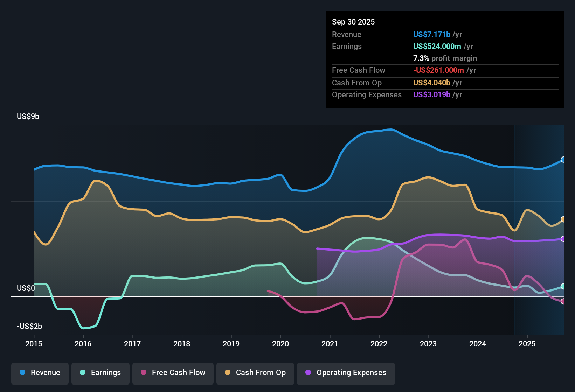The height and width of the screenshot is (392, 575).
Task: Select the Revenue endpoint marker on the chart
Action: pos(563,160)
